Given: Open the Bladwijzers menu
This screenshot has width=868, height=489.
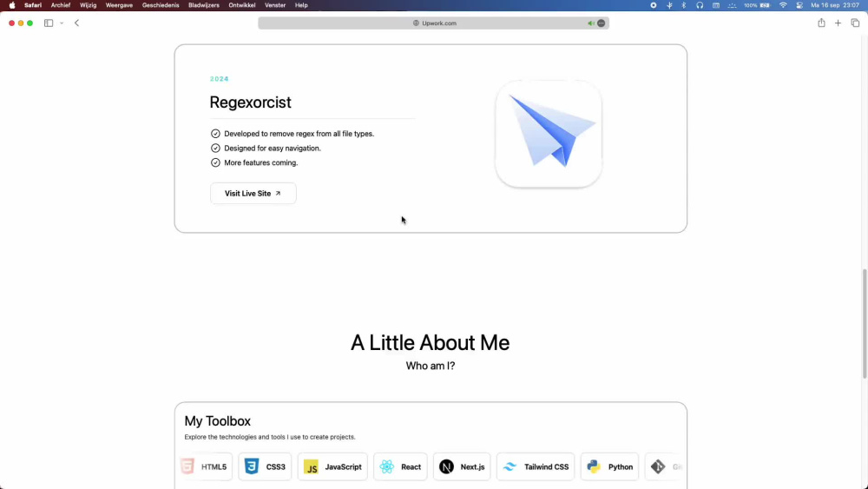Looking at the screenshot, I should (x=204, y=5).
